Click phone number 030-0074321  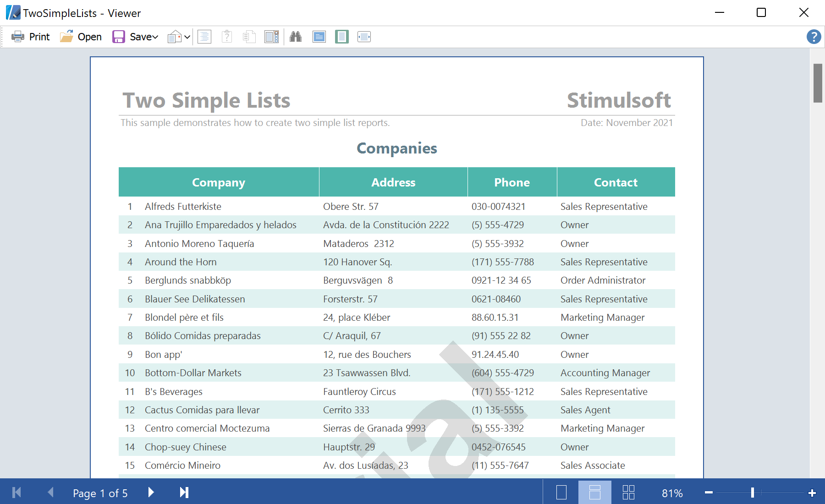coord(498,207)
